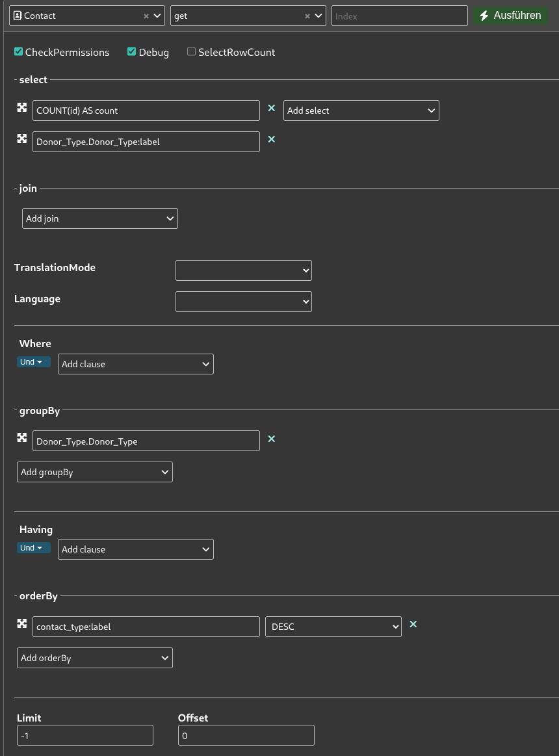Remove the COUNT(id) AS count select field
Image resolution: width=559 pixels, height=756 pixels.
(271, 108)
